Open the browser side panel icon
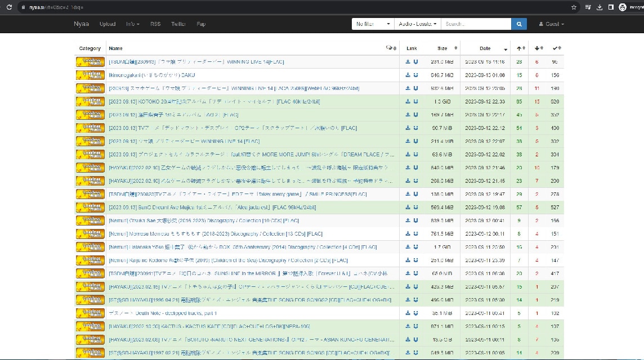Screen dimensions: 644x360 611,7
